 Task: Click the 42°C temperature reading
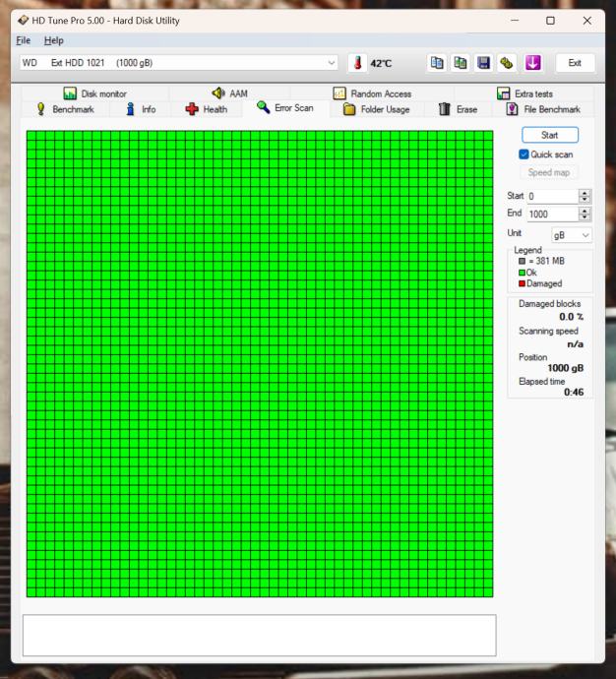(381, 64)
